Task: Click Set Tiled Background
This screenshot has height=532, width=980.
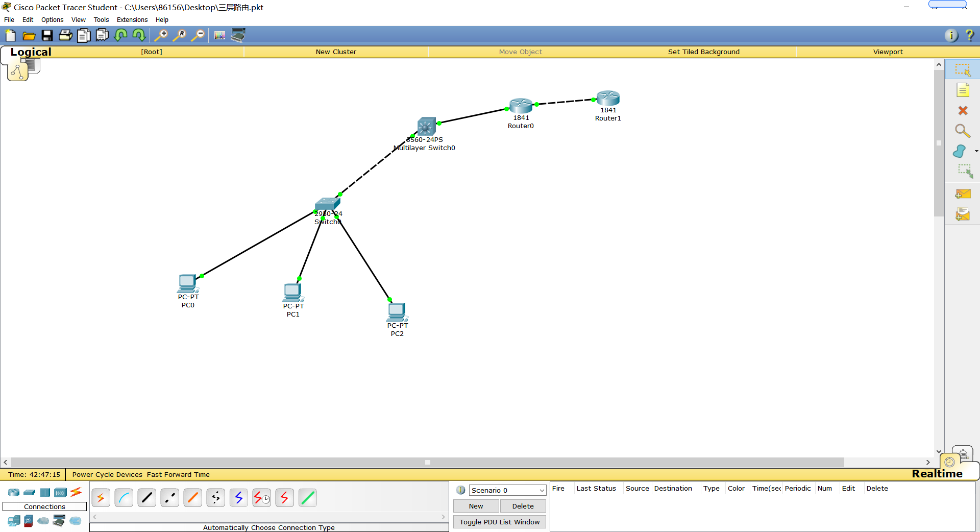Action: (x=703, y=52)
